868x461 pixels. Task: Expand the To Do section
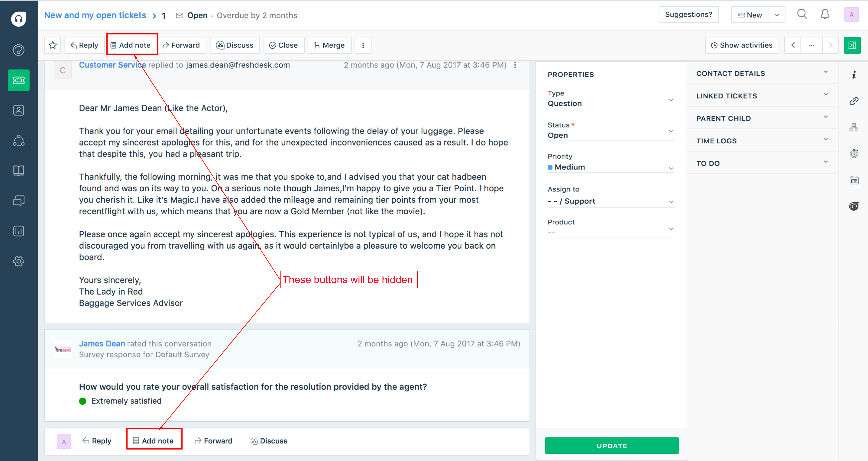762,163
